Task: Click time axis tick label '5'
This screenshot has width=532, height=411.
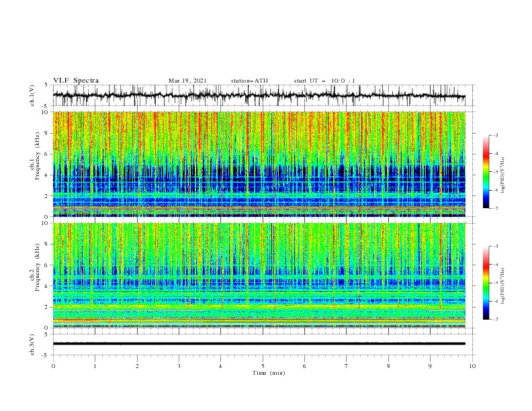Action: click(263, 366)
